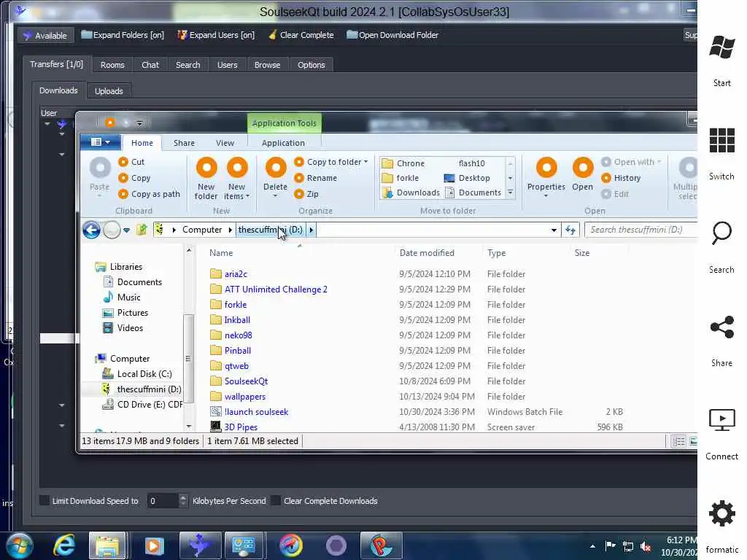Switch to Soulseek Rooms tab

point(112,65)
